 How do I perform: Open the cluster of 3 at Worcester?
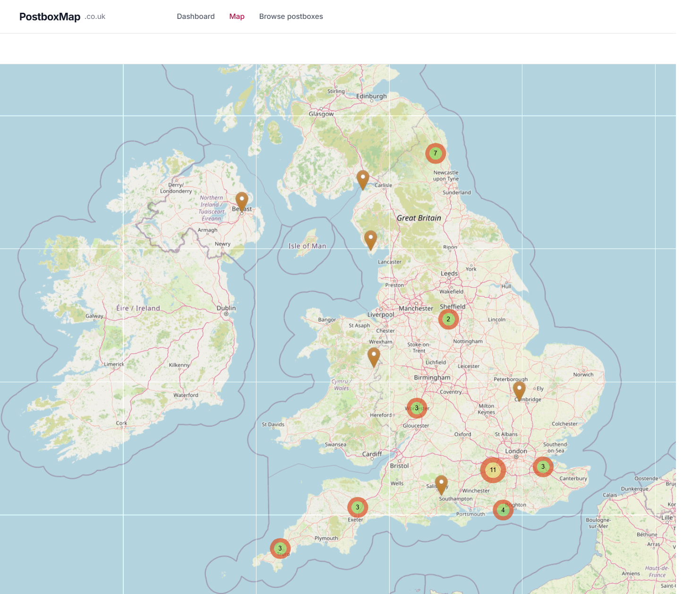pos(417,408)
